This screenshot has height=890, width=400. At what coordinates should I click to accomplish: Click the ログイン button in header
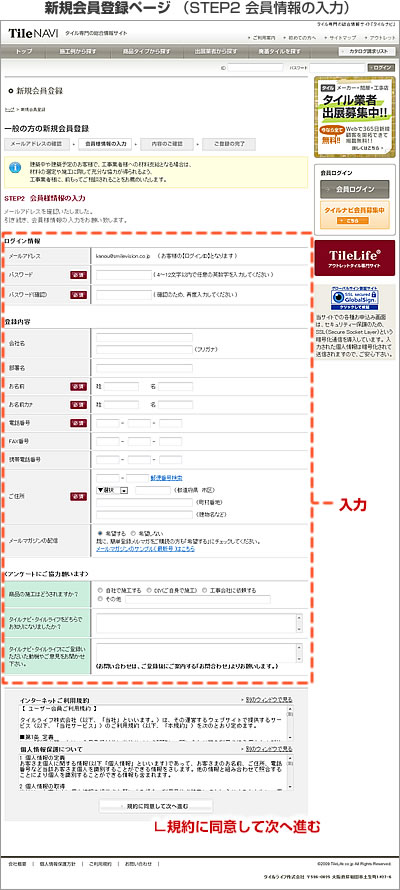click(x=381, y=67)
